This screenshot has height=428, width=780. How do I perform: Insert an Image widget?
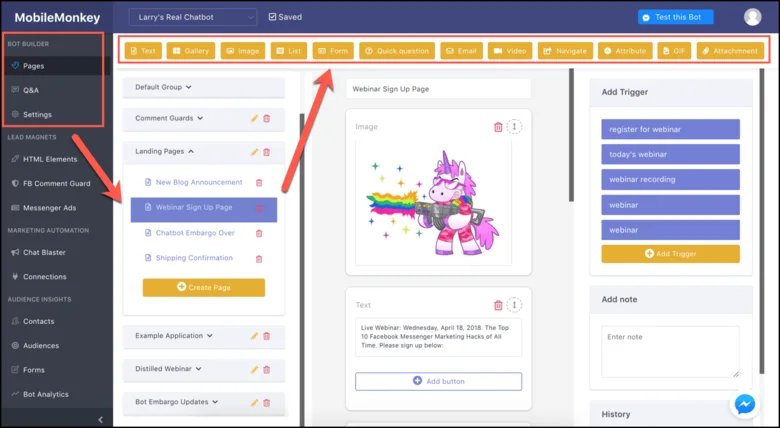pyautogui.click(x=243, y=51)
